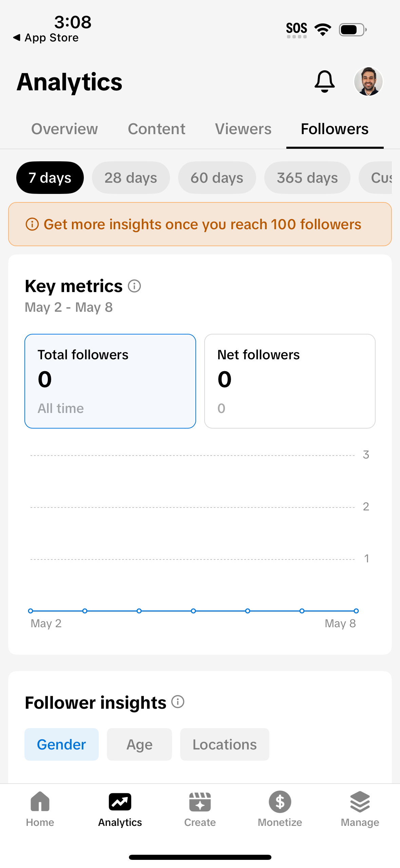The width and height of the screenshot is (400, 868).
Task: Tap the profile avatar photo
Action: tap(368, 82)
